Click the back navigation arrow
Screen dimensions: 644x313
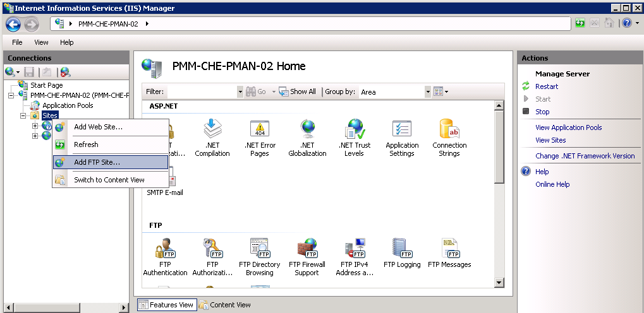pyautogui.click(x=13, y=24)
